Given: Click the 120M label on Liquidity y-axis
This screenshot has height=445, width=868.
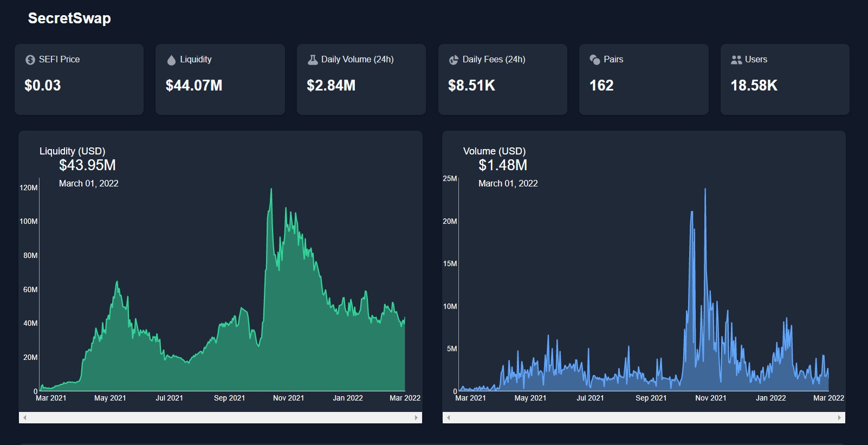Looking at the screenshot, I should (29, 188).
